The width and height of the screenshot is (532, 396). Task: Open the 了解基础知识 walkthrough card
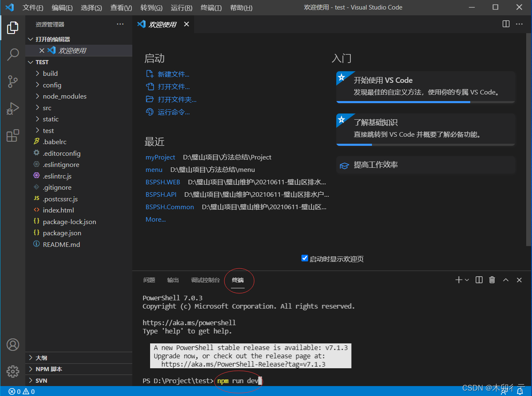[426, 129]
